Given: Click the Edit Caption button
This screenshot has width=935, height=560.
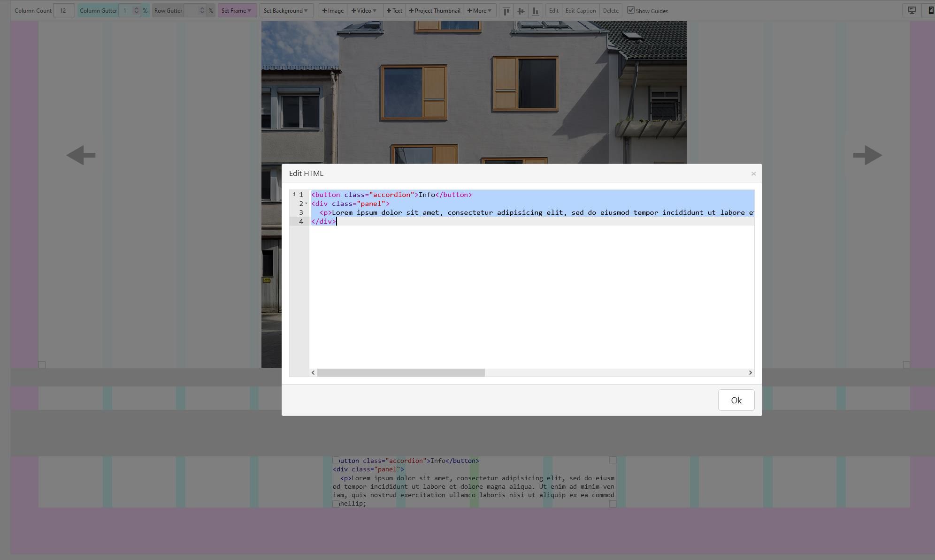Looking at the screenshot, I should tap(580, 11).
